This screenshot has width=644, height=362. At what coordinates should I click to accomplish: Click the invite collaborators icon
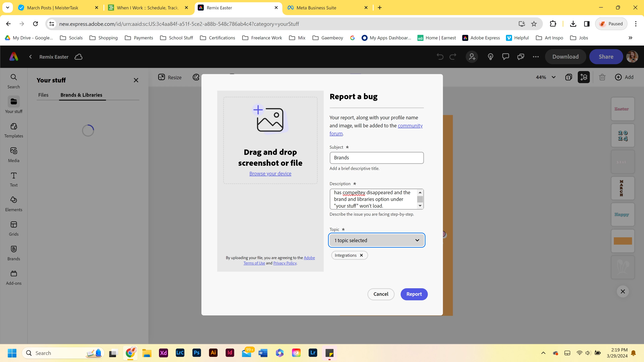472,57
